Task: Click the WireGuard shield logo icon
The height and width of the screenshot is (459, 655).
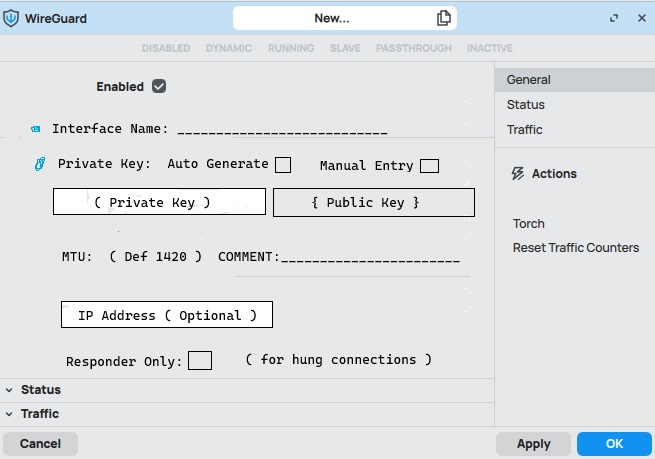Action: [11, 18]
